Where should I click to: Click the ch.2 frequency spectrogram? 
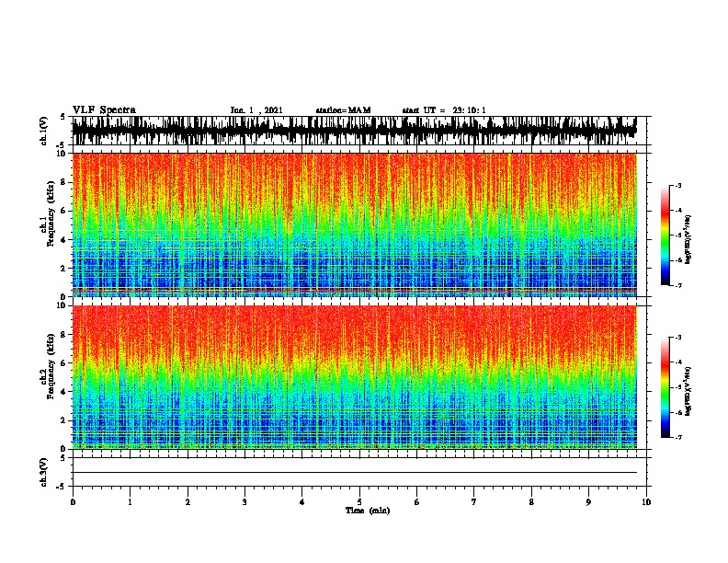click(x=354, y=377)
